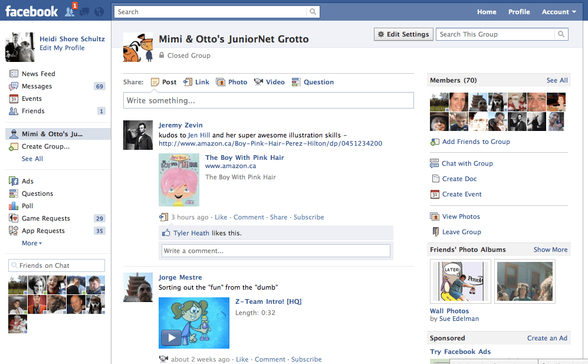Click the Questions icon in sidebar
Image resolution: width=588 pixels, height=364 pixels.
(x=14, y=194)
